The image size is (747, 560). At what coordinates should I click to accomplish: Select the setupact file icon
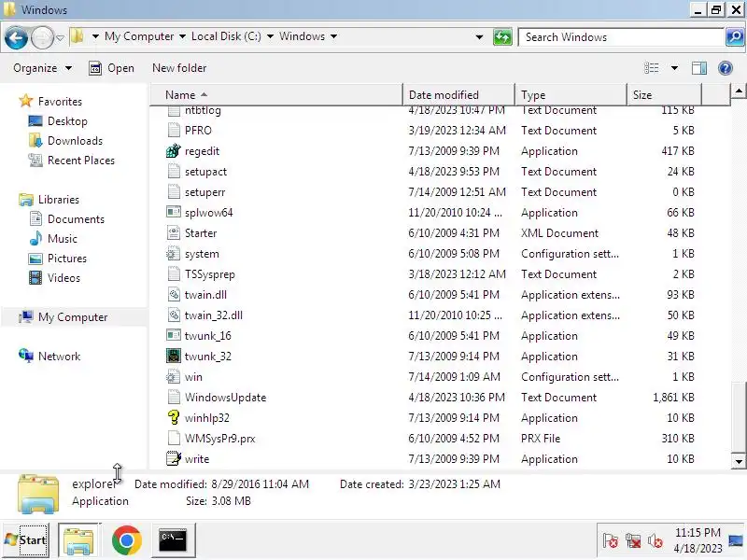174,172
